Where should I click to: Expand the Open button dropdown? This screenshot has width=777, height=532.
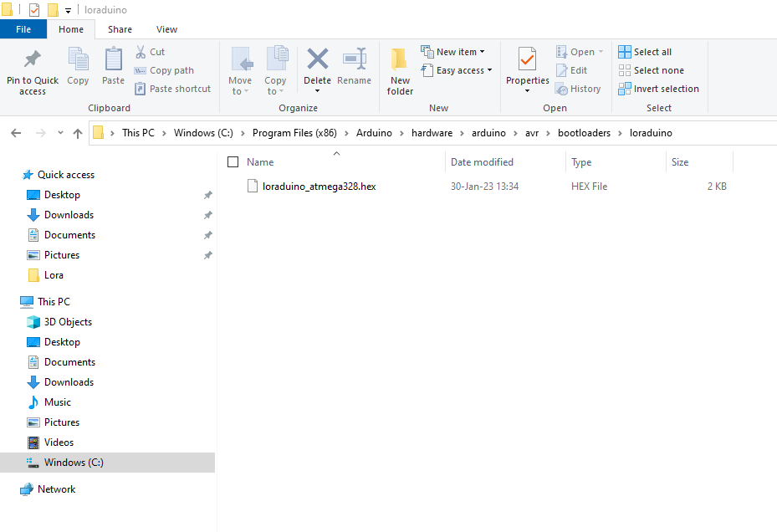coord(601,52)
